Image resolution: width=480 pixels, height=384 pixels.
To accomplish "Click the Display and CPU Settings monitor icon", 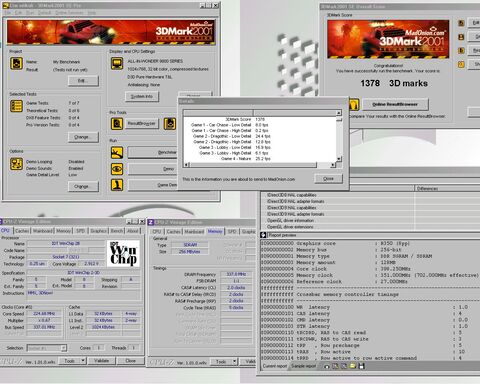I will tap(117, 63).
